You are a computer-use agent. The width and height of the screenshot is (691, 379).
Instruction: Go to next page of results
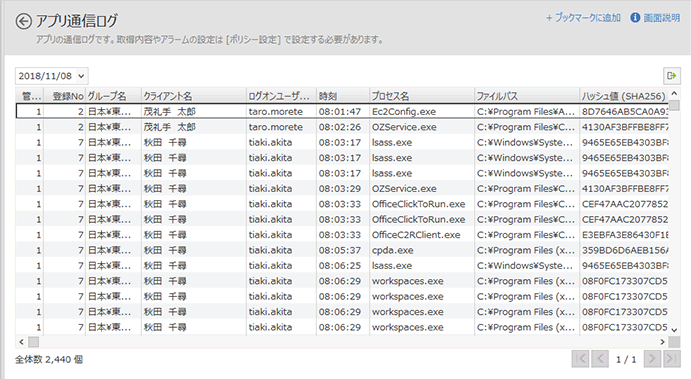[652, 359]
